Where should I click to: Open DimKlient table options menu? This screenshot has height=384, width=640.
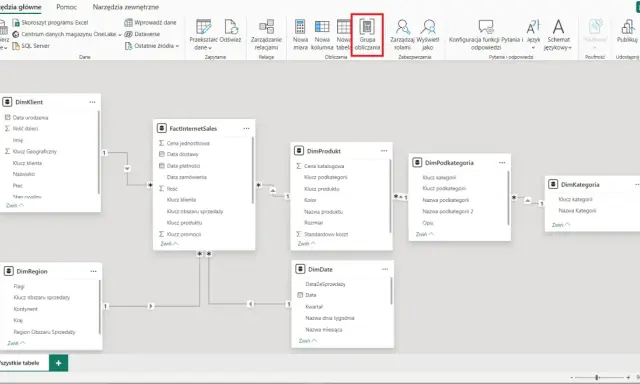(92, 102)
